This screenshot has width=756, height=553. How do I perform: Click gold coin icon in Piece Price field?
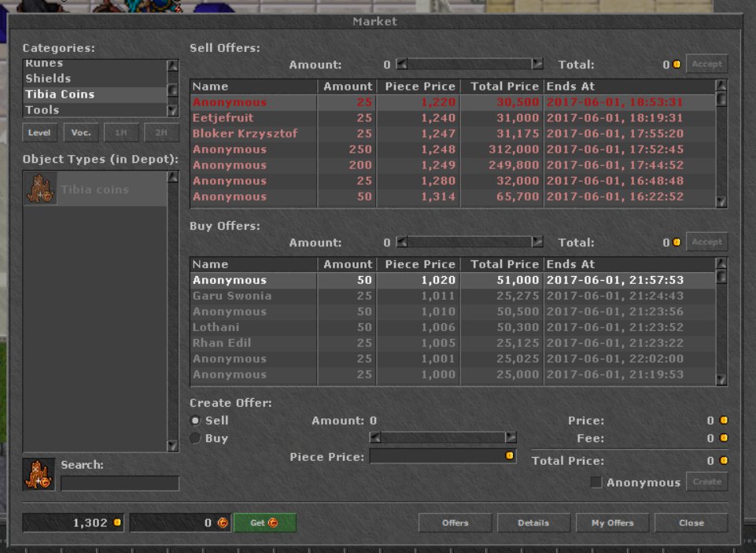point(509,455)
